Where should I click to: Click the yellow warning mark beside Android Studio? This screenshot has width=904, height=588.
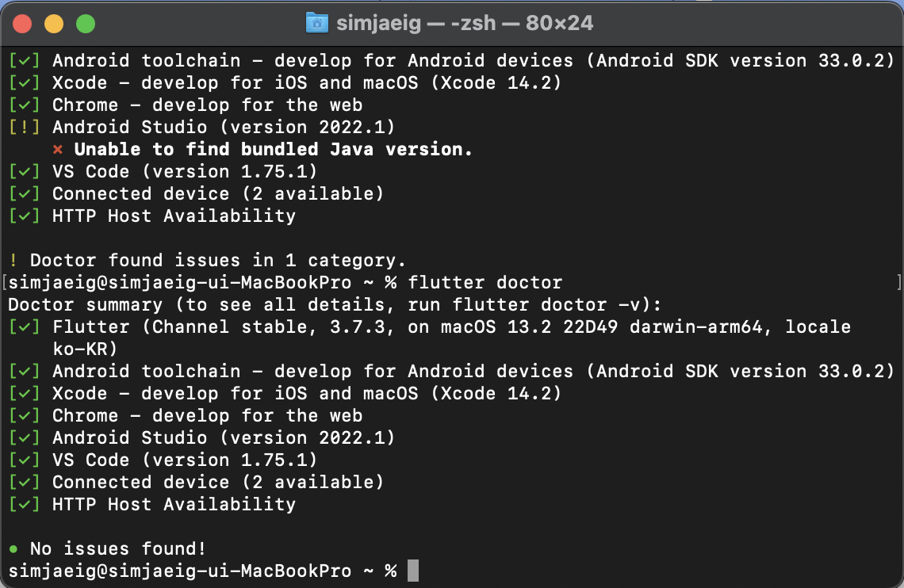click(25, 127)
